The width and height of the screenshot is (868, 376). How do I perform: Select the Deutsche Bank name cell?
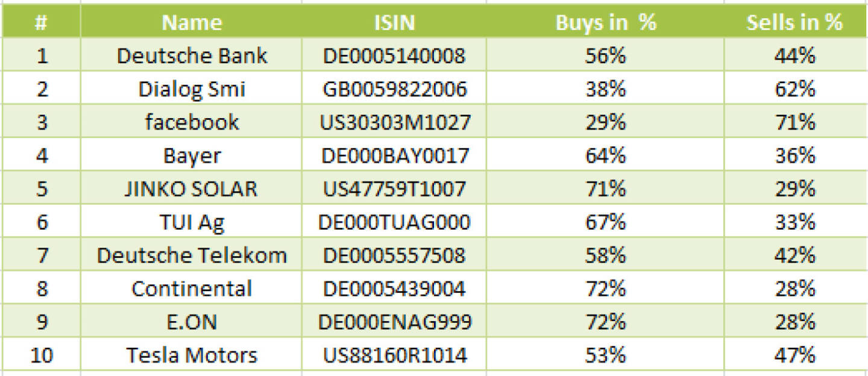click(x=191, y=55)
